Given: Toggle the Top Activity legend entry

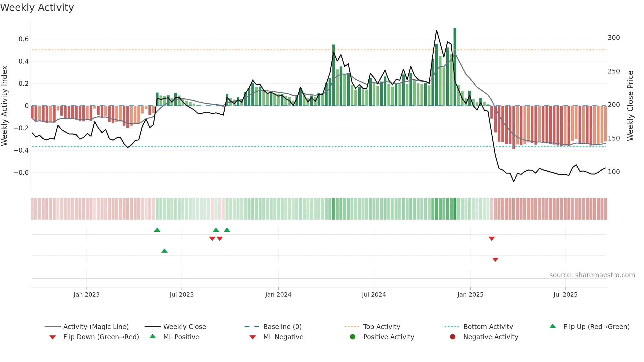Looking at the screenshot, I should tap(372, 327).
